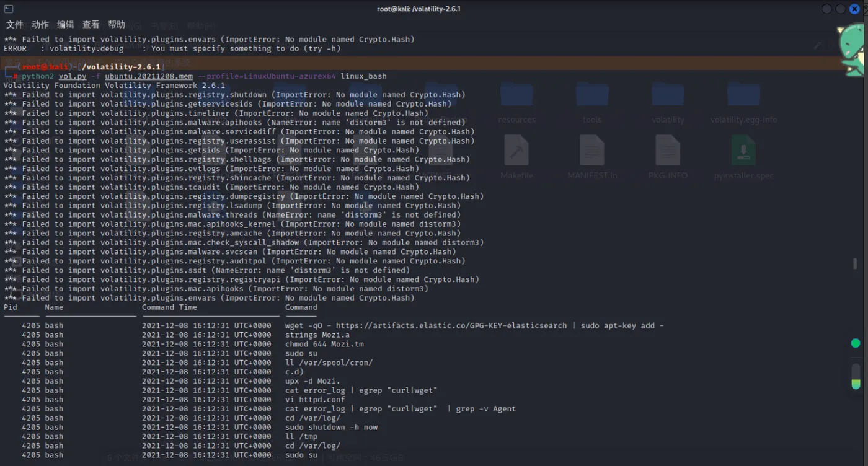Click the volatility.plugins.malware.apihooks error line
The width and height of the screenshot is (868, 466).
pos(234,123)
